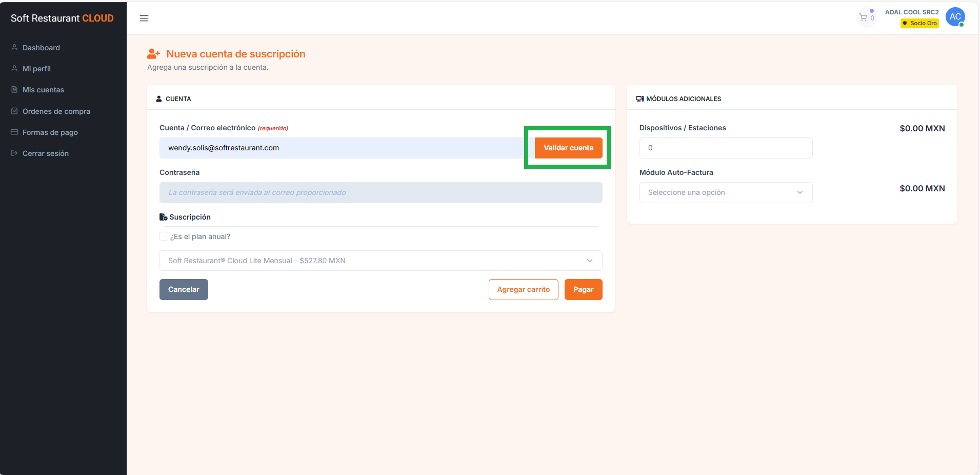Open Ordenes de compra

56,111
